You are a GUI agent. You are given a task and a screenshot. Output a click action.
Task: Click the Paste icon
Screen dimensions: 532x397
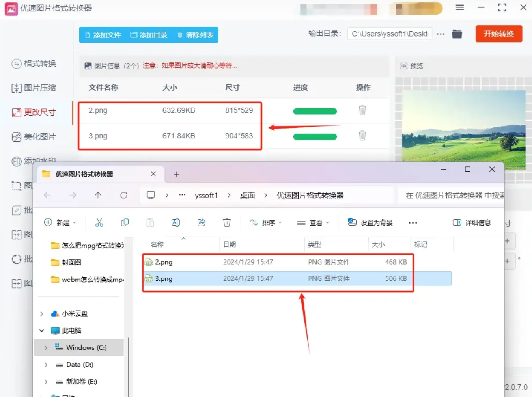pyautogui.click(x=150, y=222)
